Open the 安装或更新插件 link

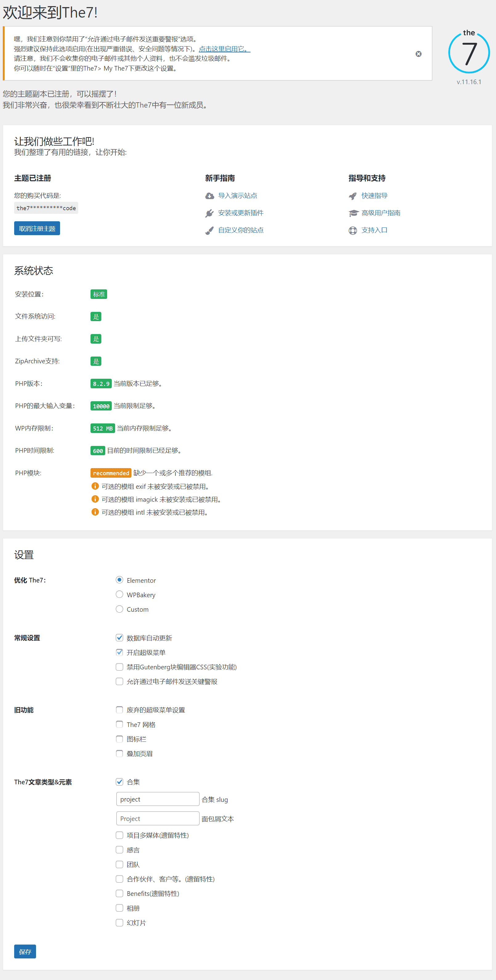coord(240,213)
